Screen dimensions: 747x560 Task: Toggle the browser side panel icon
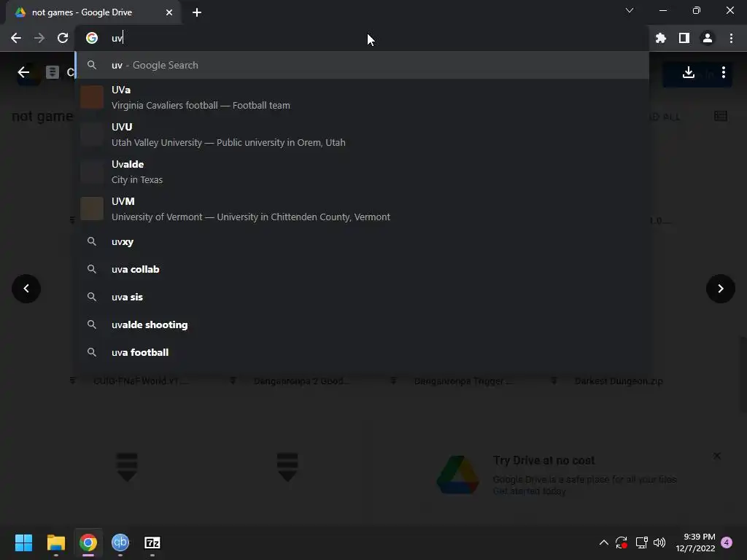[684, 38]
